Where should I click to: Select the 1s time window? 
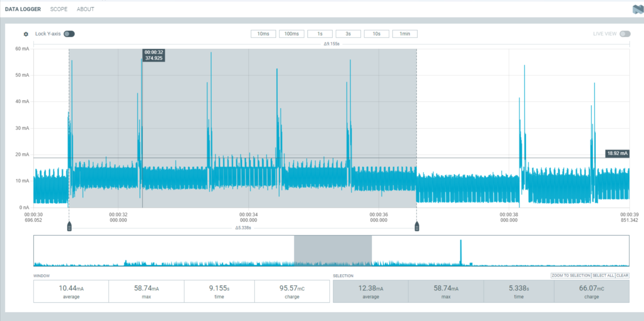[320, 34]
